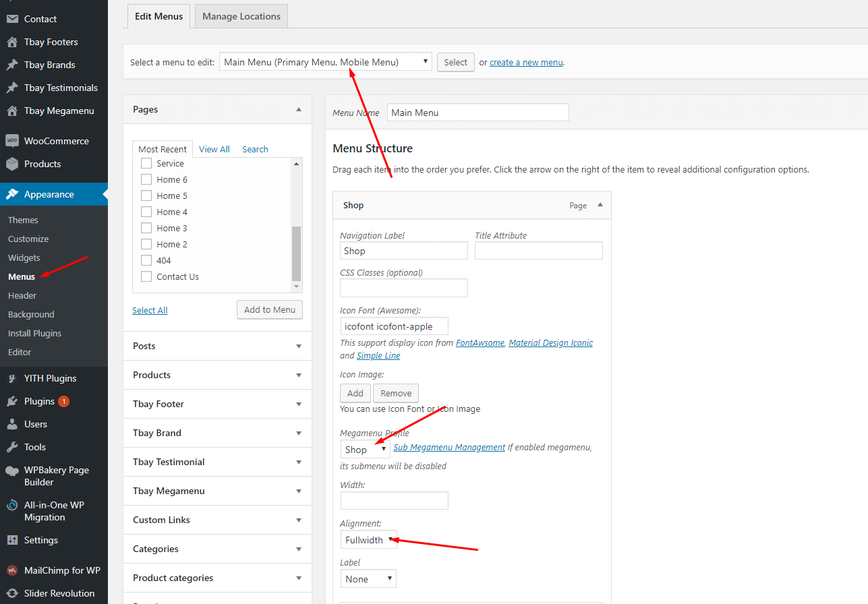Tick the Home 4 checkbox
The image size is (868, 604).
pyautogui.click(x=146, y=212)
